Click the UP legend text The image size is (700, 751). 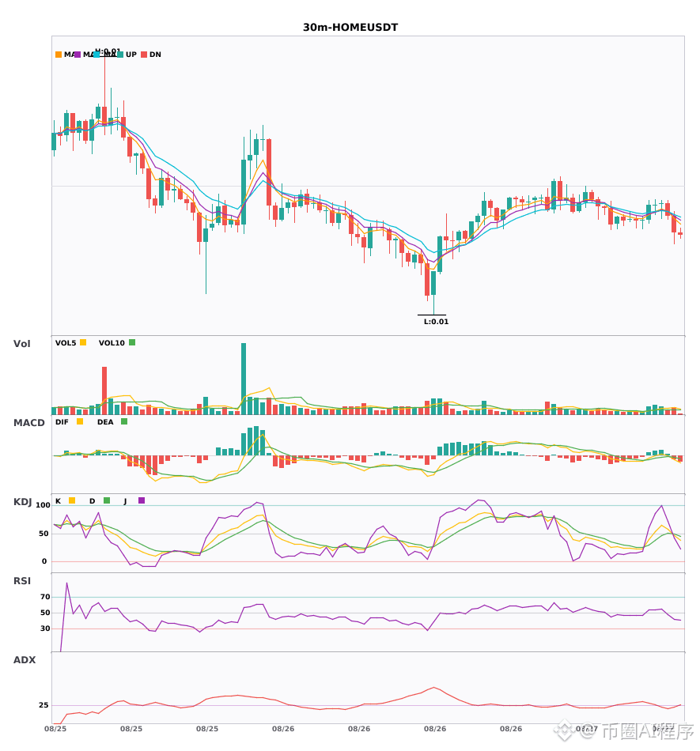point(131,55)
